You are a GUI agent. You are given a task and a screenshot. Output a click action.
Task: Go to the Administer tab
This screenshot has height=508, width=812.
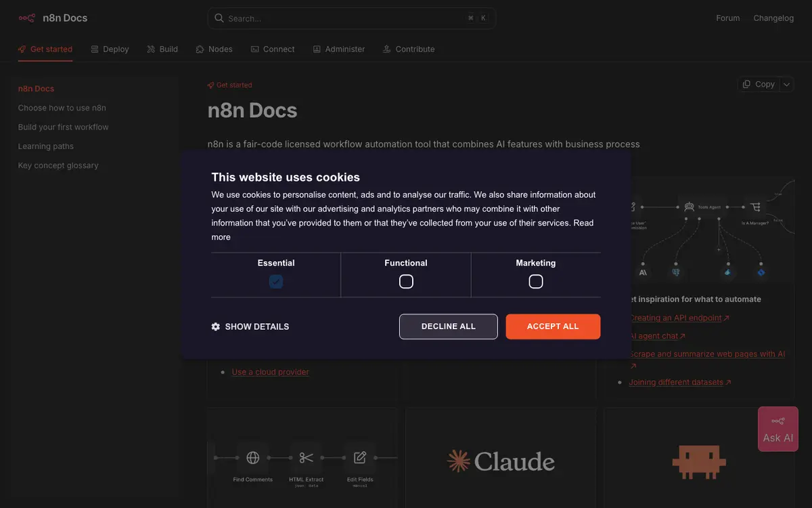(x=339, y=49)
